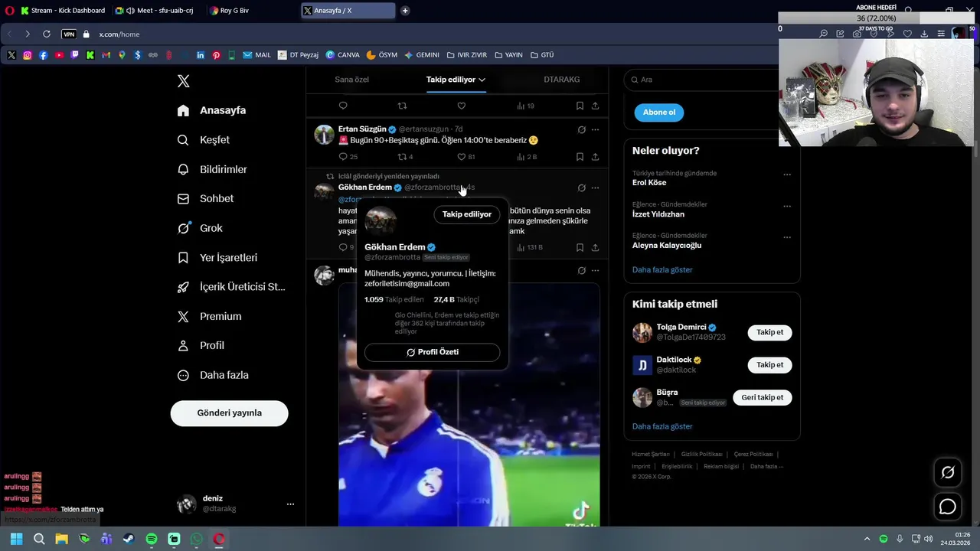Open more options for Erol Köse trend
Screen dimensions: 980x551
coord(787,174)
